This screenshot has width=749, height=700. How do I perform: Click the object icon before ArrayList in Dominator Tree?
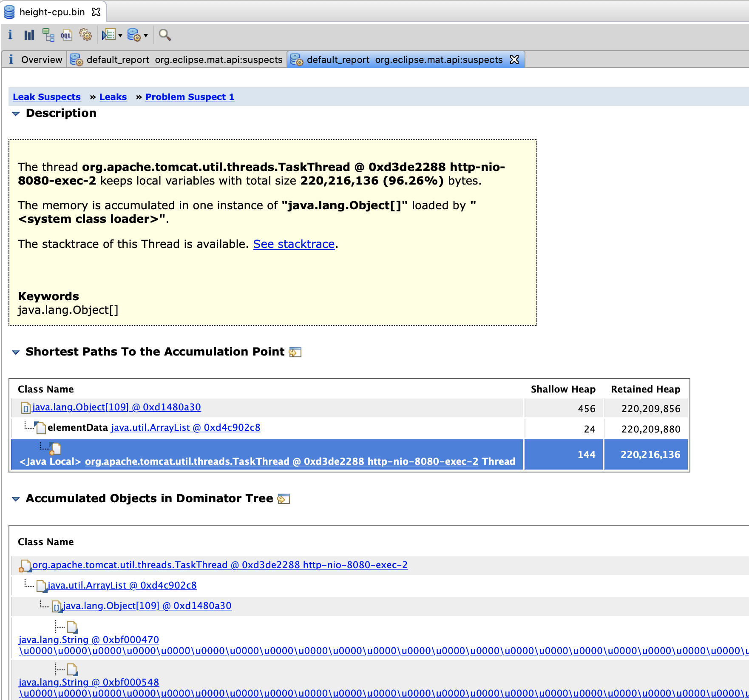pos(42,586)
